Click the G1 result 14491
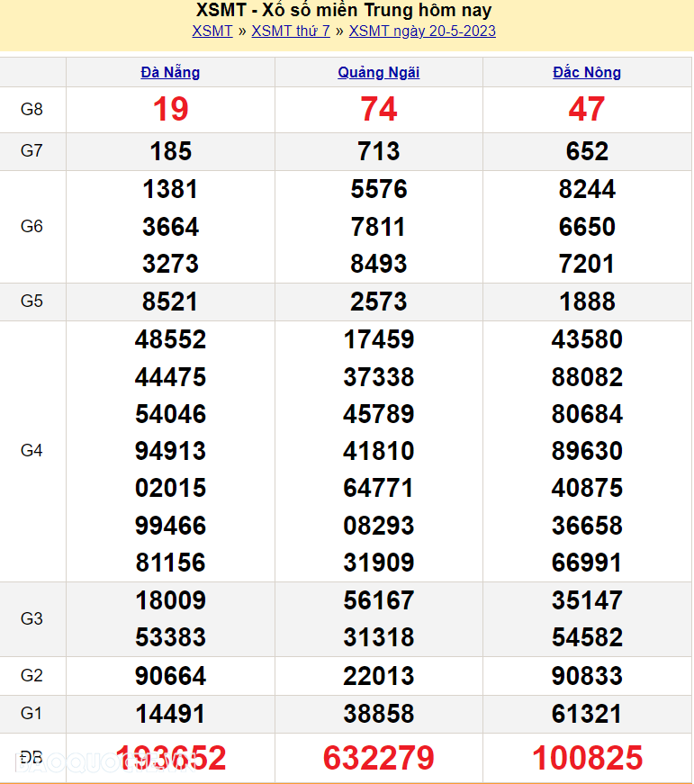The width and height of the screenshot is (694, 784). point(170,714)
